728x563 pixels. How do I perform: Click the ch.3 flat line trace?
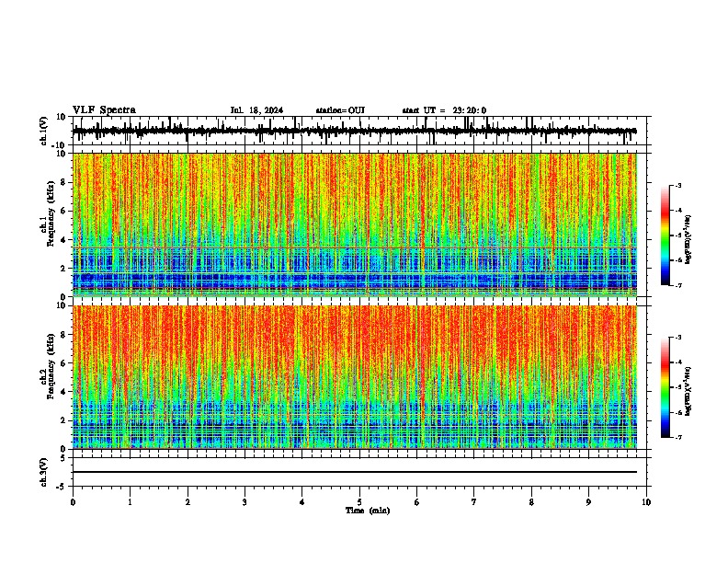[x=355, y=472]
